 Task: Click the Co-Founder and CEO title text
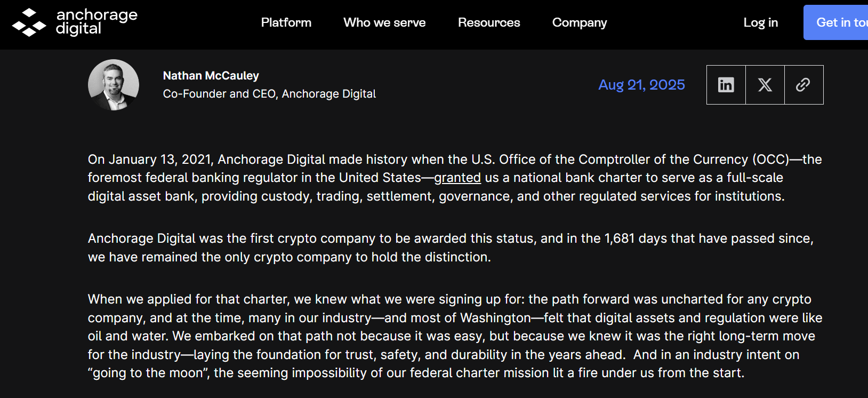coord(269,94)
